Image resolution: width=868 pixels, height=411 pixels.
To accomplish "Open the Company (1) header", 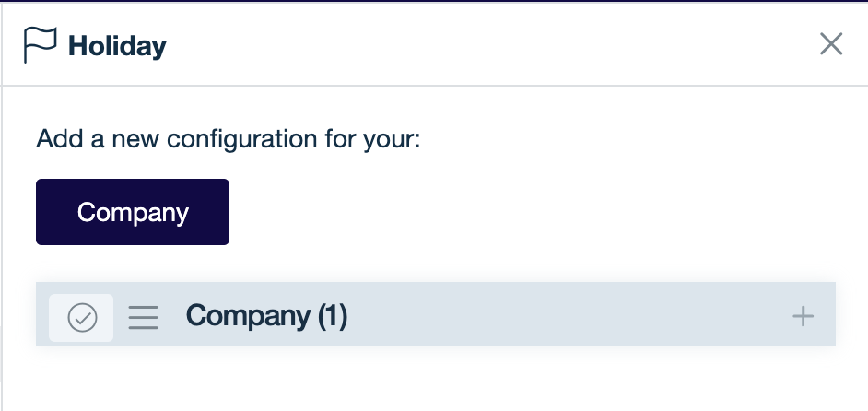I will tap(266, 316).
